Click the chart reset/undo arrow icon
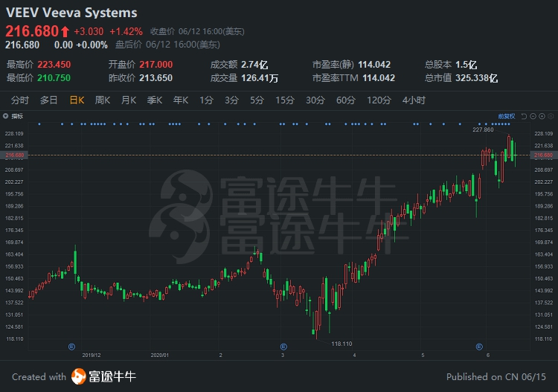The width and height of the screenshot is (558, 392). pyautogui.click(x=524, y=116)
